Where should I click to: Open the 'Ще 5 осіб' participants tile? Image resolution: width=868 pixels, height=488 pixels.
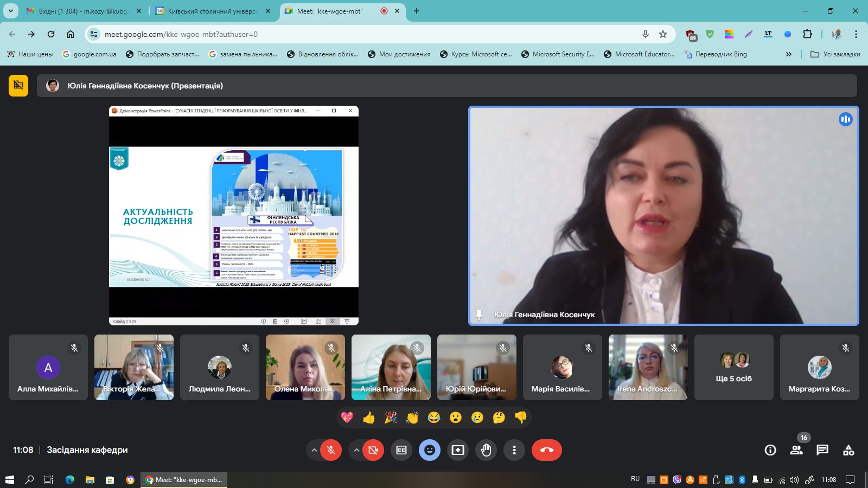coord(733,368)
